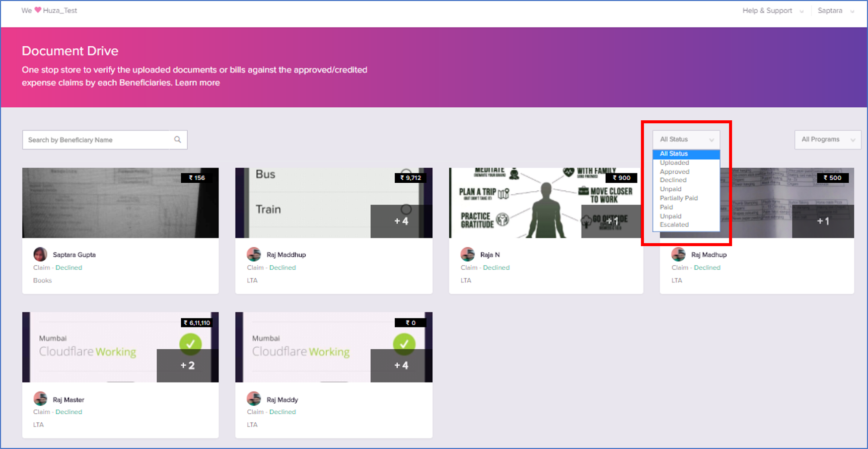Click Books label on Saptara Gupta card
Viewport: 868px width, 449px height.
pos(42,280)
